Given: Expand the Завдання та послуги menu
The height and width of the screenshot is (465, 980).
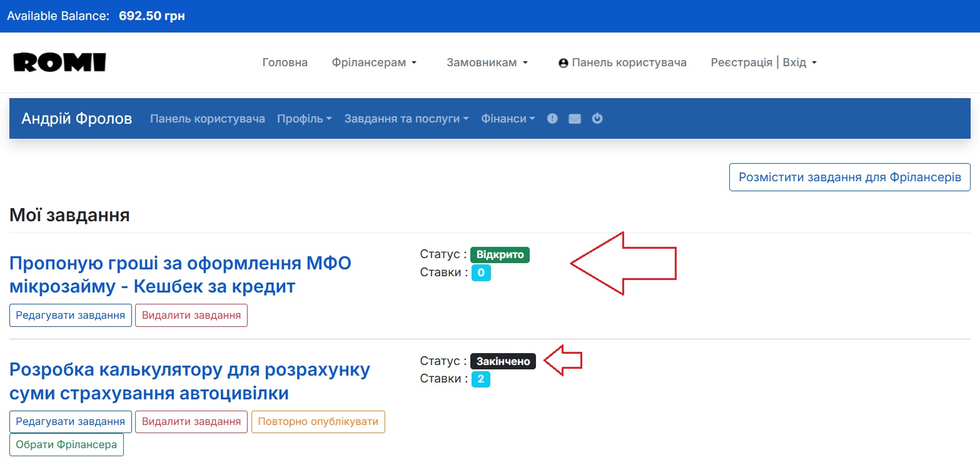Looking at the screenshot, I should click(x=405, y=118).
